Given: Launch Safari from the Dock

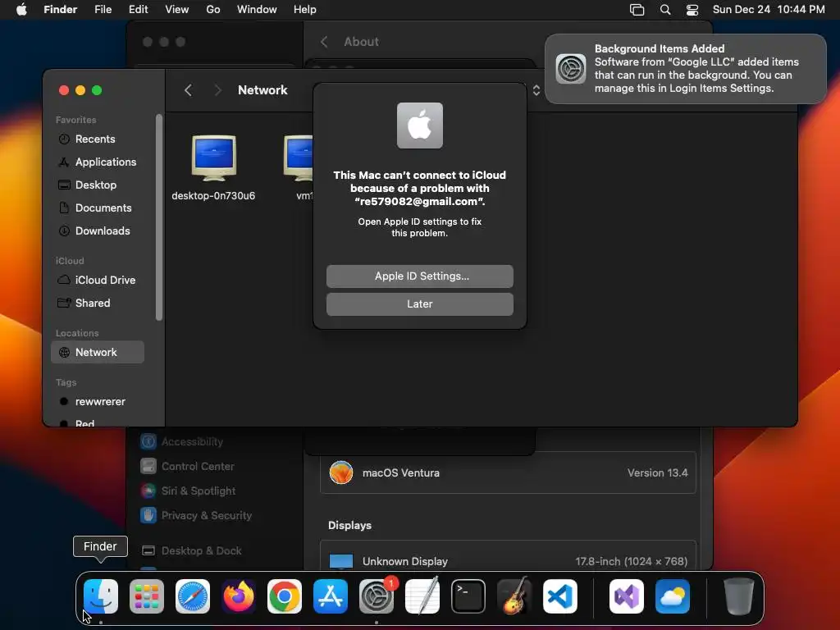Looking at the screenshot, I should [x=193, y=596].
